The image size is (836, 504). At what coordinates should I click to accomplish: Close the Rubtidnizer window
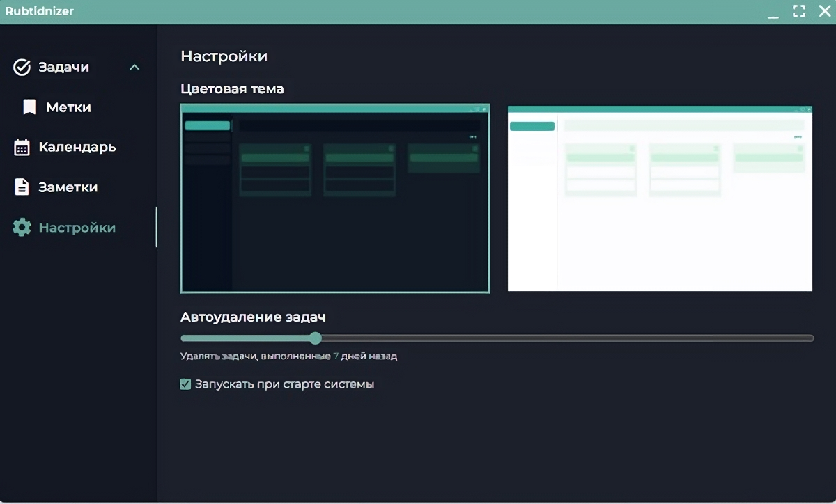coord(824,11)
